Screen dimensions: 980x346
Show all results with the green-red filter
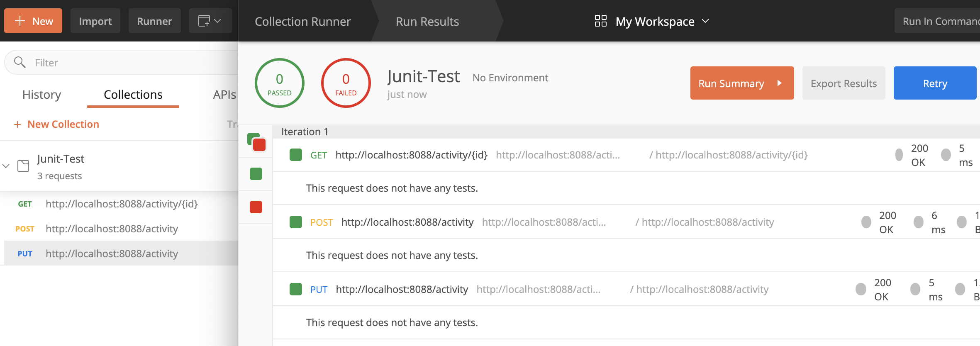click(256, 141)
